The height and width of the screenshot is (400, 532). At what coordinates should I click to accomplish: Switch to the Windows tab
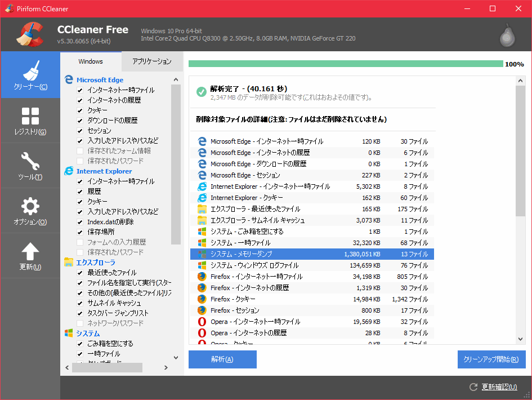click(x=91, y=61)
